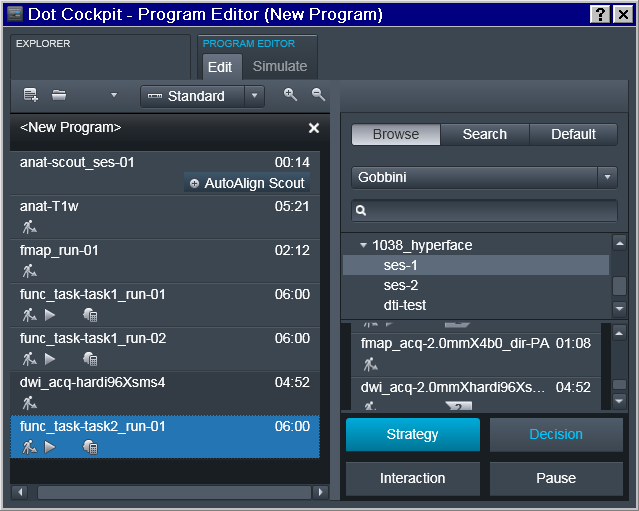Click the tree scroll up arrow
This screenshot has width=639, height=511.
(x=619, y=243)
